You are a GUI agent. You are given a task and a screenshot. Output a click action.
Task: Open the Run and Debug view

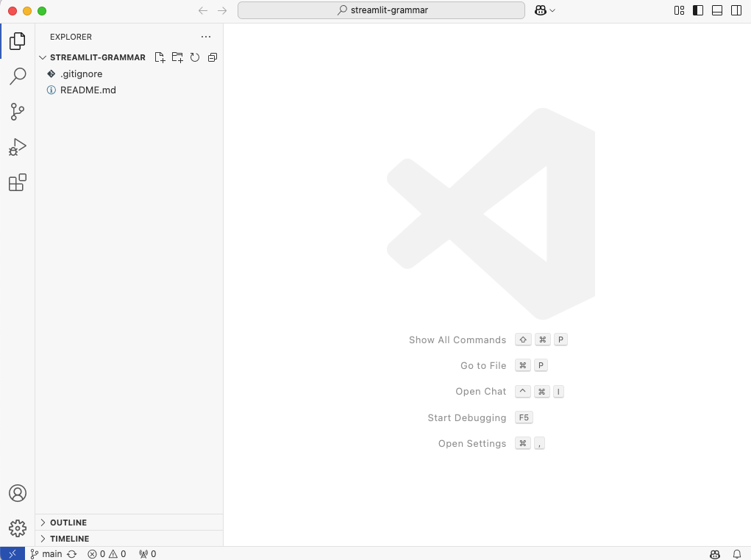pyautogui.click(x=17, y=147)
